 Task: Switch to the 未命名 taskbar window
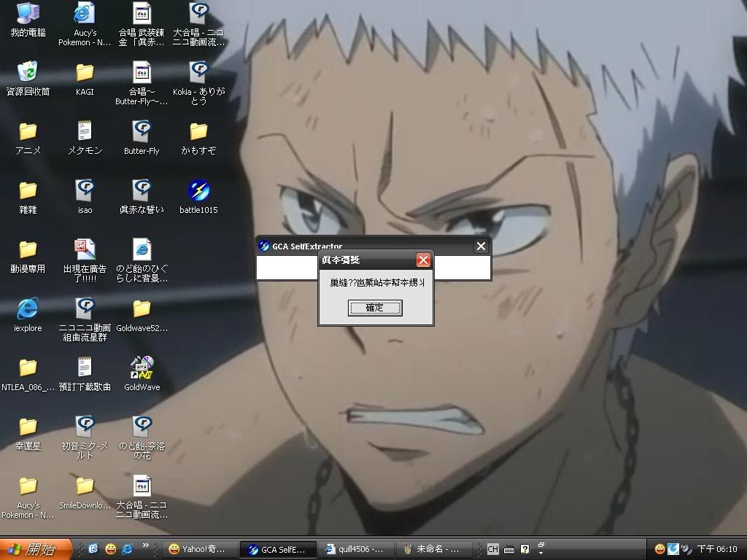coord(434,549)
